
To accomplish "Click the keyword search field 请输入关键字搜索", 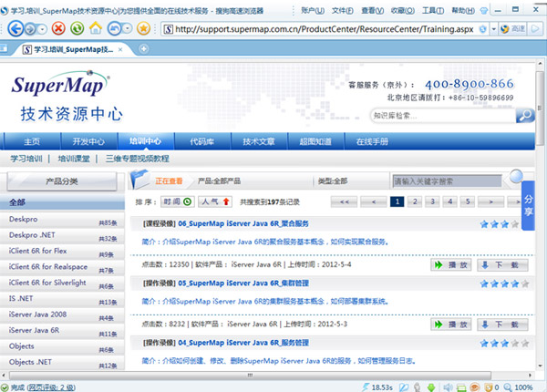I will (448, 181).
